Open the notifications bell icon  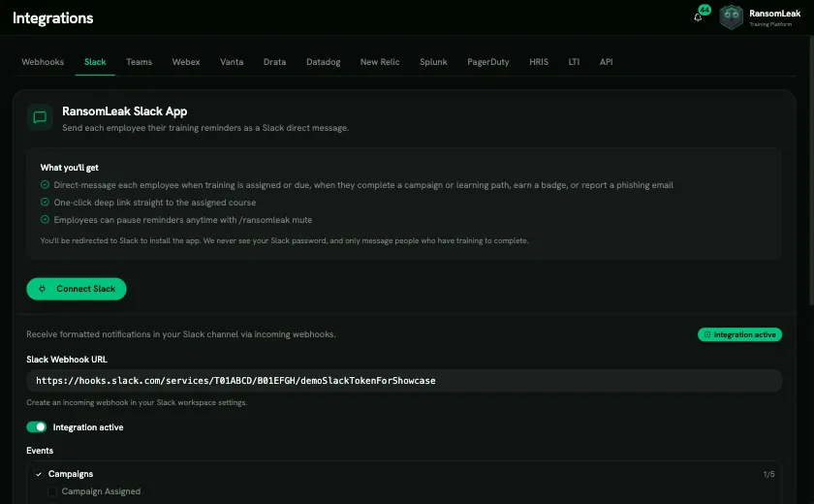click(698, 17)
